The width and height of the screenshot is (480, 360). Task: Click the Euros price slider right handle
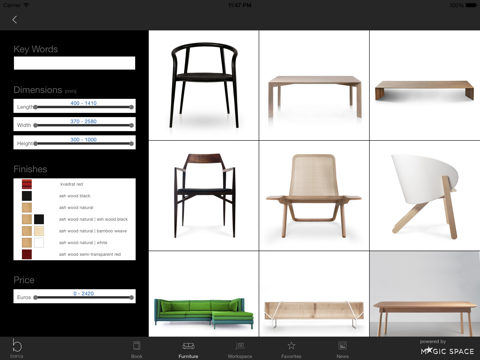[132, 297]
